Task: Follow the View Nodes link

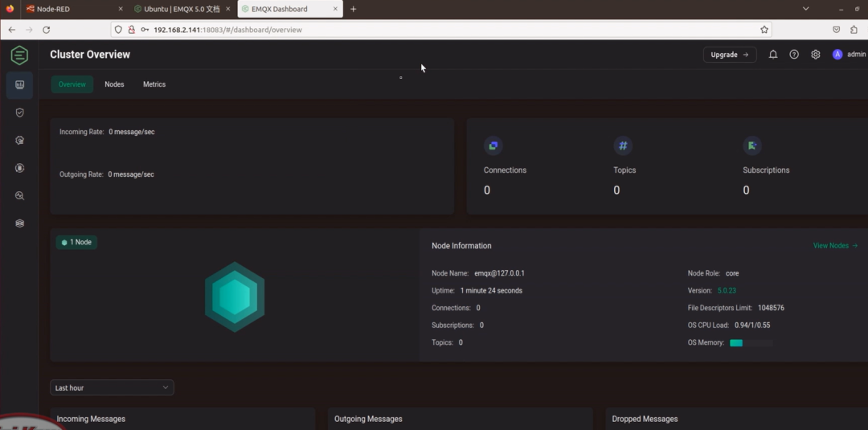Action: coord(835,246)
